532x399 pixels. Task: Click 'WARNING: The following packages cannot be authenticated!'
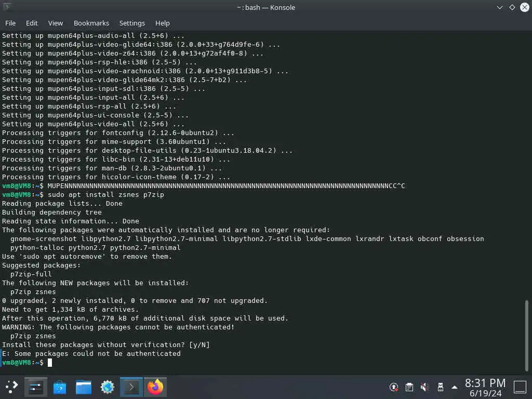click(x=118, y=327)
